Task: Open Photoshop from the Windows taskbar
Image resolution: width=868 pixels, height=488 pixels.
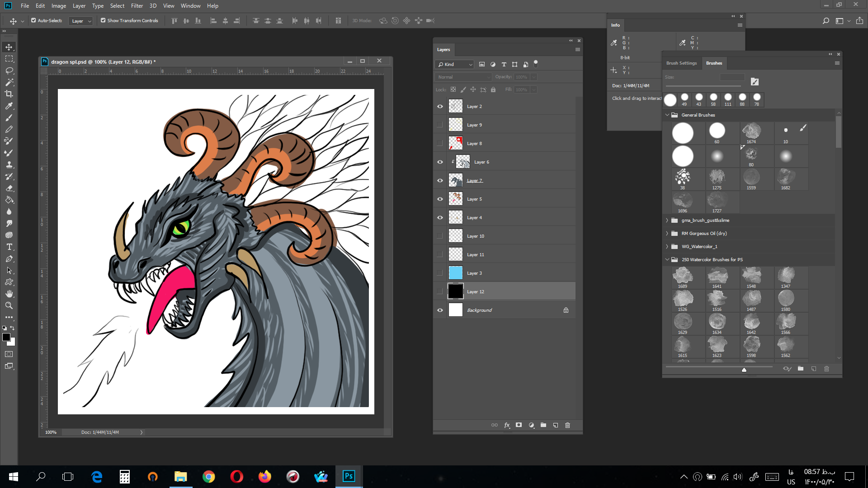Action: (349, 476)
